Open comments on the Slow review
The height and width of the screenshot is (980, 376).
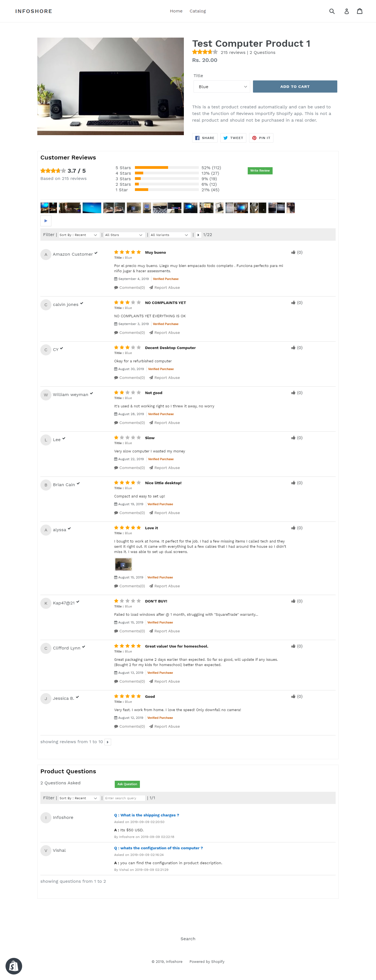click(129, 468)
